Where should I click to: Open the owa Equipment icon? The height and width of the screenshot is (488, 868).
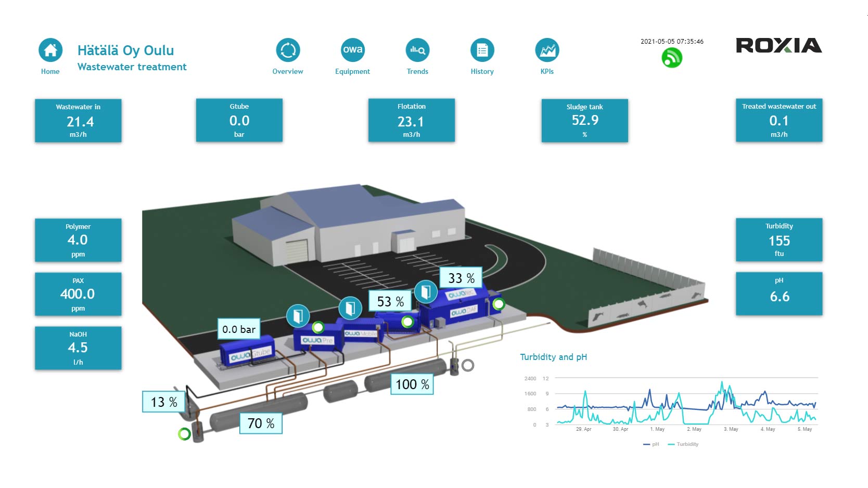(352, 50)
